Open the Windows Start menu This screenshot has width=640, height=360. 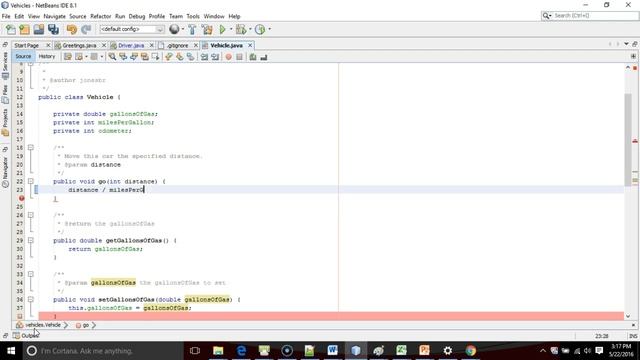point(11,351)
